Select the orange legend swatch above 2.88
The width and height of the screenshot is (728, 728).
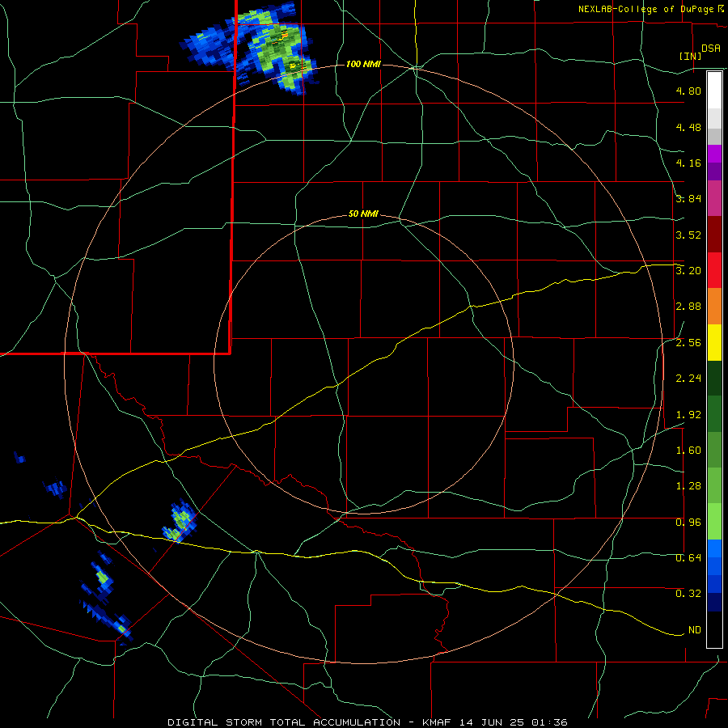pyautogui.click(x=714, y=307)
